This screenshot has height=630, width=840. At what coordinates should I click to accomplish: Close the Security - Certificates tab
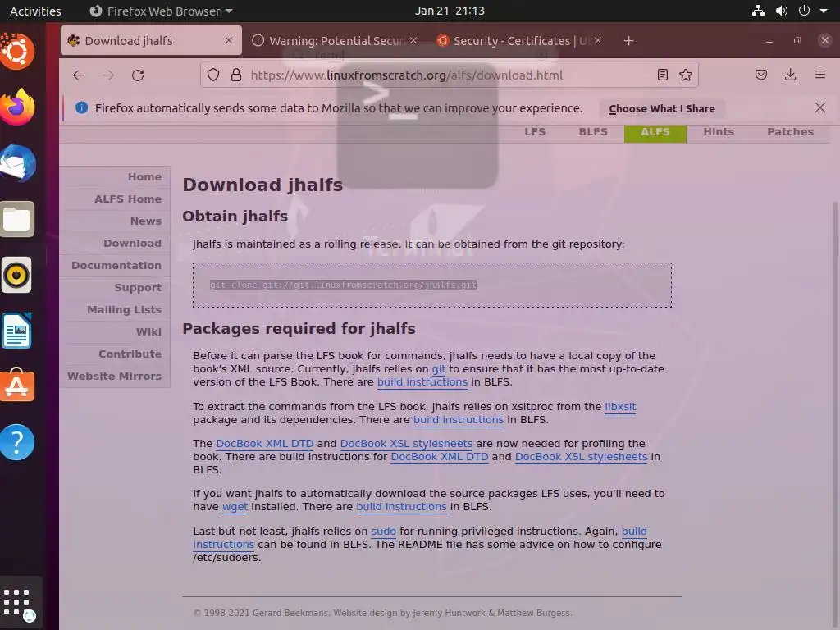click(598, 41)
